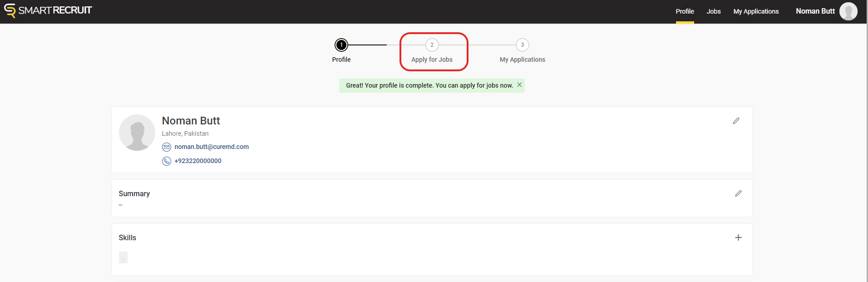Click the user avatar in the top navigation bar
Screen dimensions: 868x282
[x=848, y=11]
